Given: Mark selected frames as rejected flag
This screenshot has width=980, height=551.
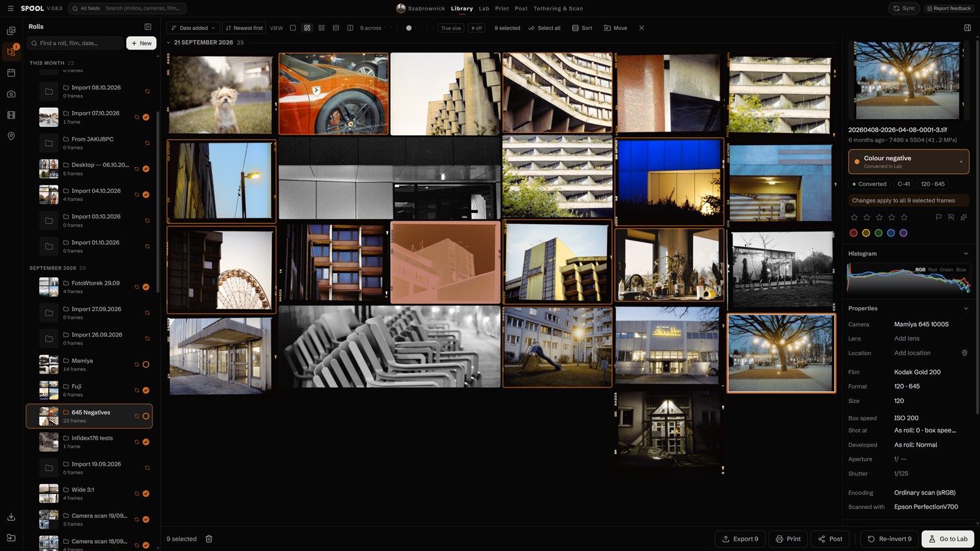Looking at the screenshot, I should pos(951,217).
